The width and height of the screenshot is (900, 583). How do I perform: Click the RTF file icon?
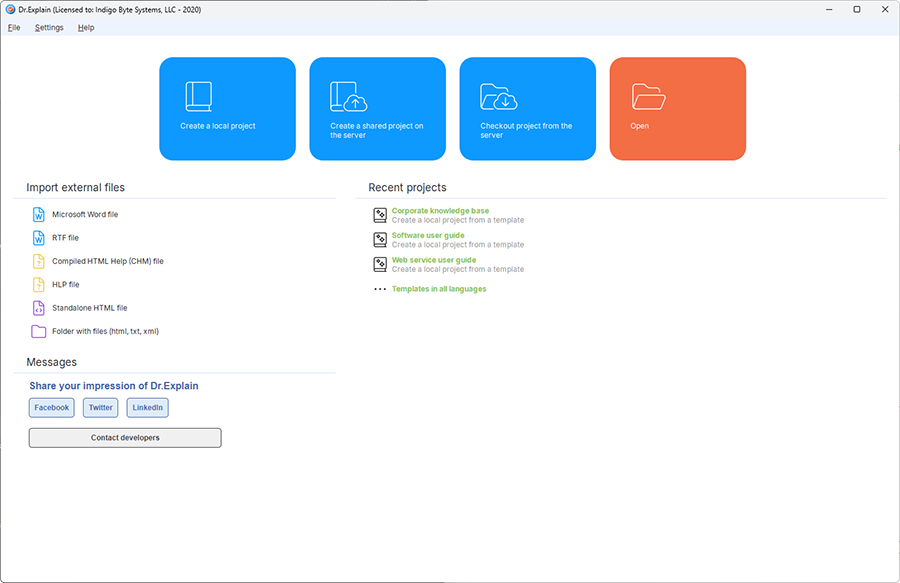pyautogui.click(x=38, y=238)
